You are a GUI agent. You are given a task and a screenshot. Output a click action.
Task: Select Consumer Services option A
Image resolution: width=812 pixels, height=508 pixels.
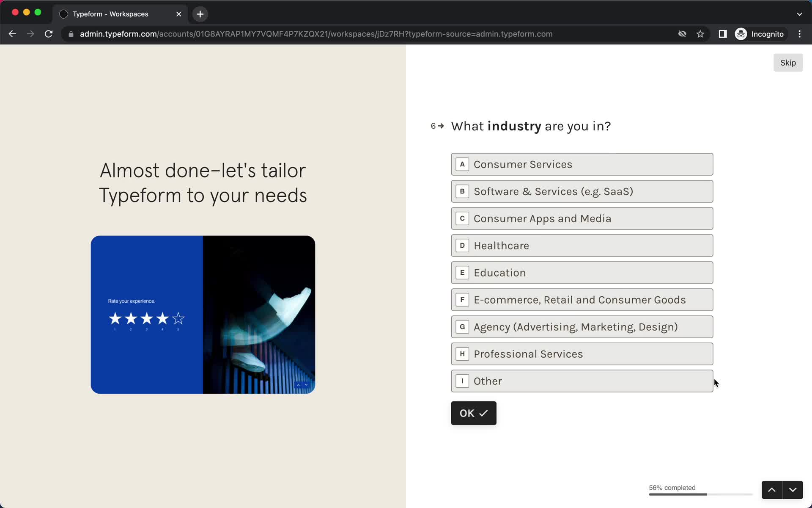(x=581, y=164)
